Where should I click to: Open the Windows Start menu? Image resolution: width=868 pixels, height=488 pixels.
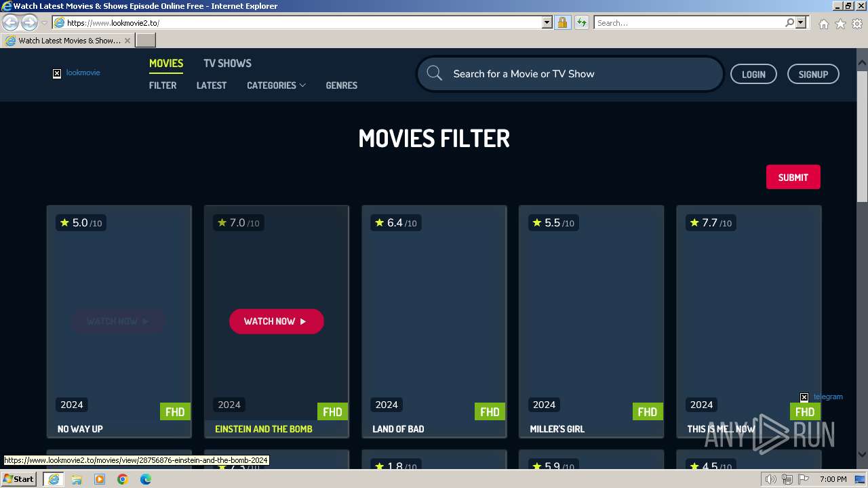point(18,479)
